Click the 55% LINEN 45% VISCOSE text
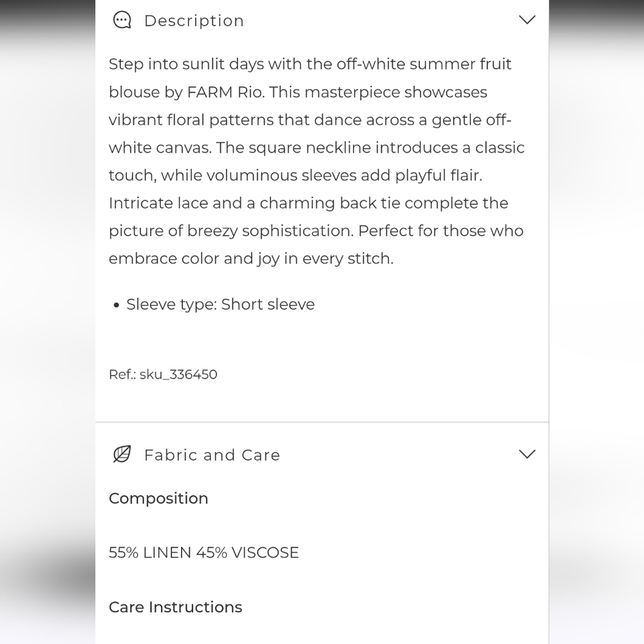The image size is (644, 644). [204, 553]
